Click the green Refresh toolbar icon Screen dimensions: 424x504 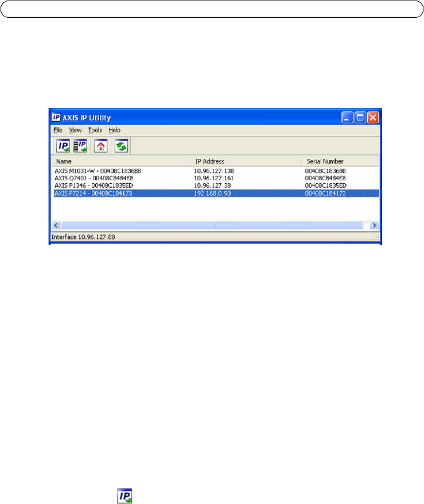click(122, 146)
